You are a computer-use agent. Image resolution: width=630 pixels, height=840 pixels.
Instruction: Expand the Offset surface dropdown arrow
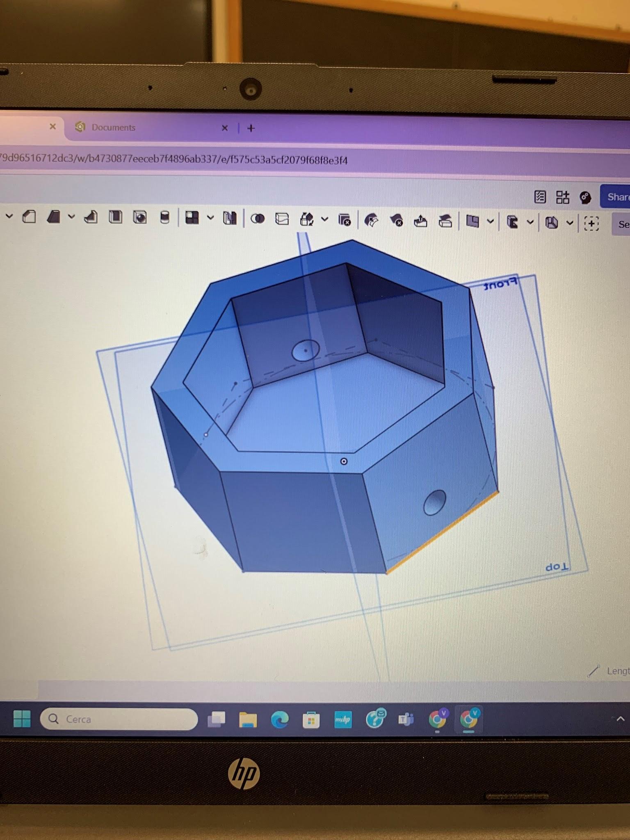490,222
